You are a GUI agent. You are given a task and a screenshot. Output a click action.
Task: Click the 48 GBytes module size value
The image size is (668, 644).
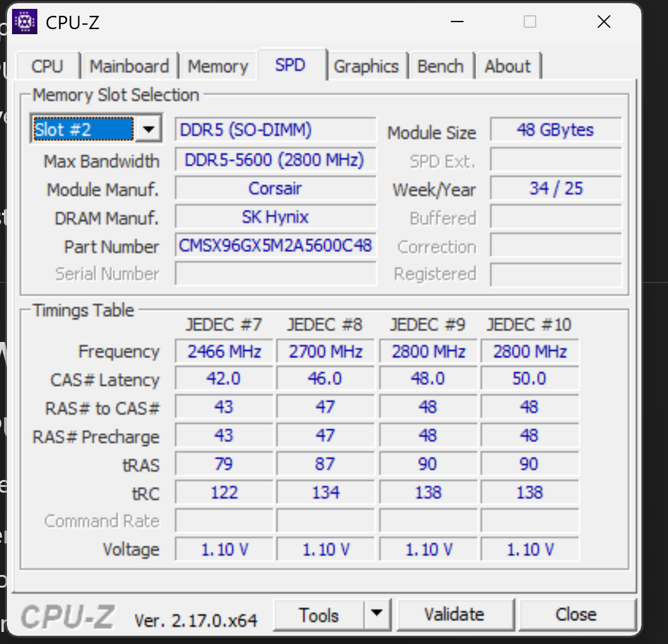(x=555, y=129)
